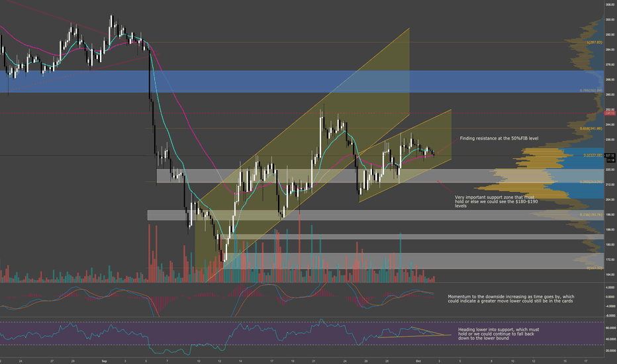This screenshot has width=617, height=364.
Task: Click the 196.00 price axis label
Action: 610,214
